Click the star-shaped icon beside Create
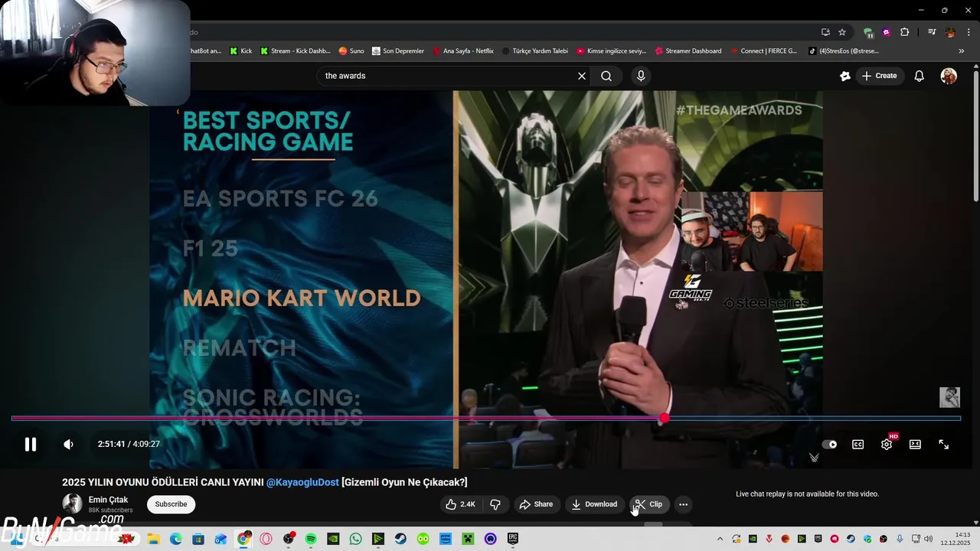Image resolution: width=980 pixels, height=551 pixels. [x=845, y=76]
